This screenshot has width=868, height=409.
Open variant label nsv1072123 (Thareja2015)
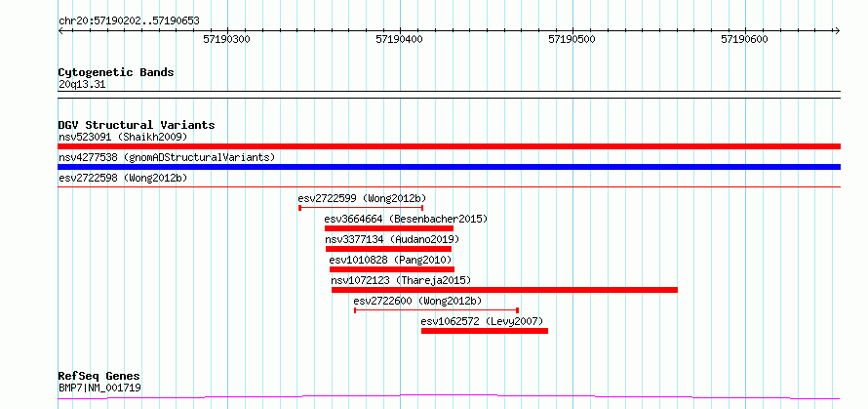[x=401, y=280]
